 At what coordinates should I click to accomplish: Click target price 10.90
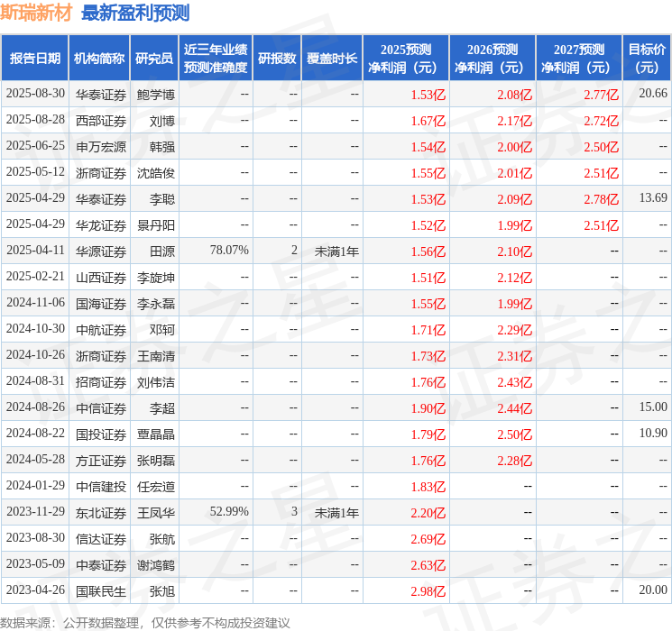click(653, 433)
